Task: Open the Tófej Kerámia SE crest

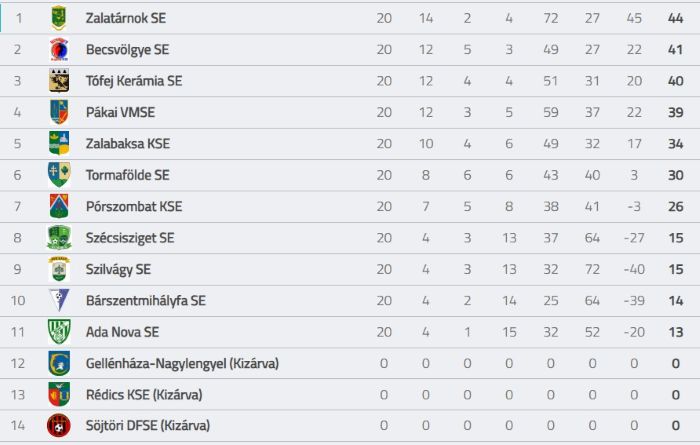Action: (59, 81)
